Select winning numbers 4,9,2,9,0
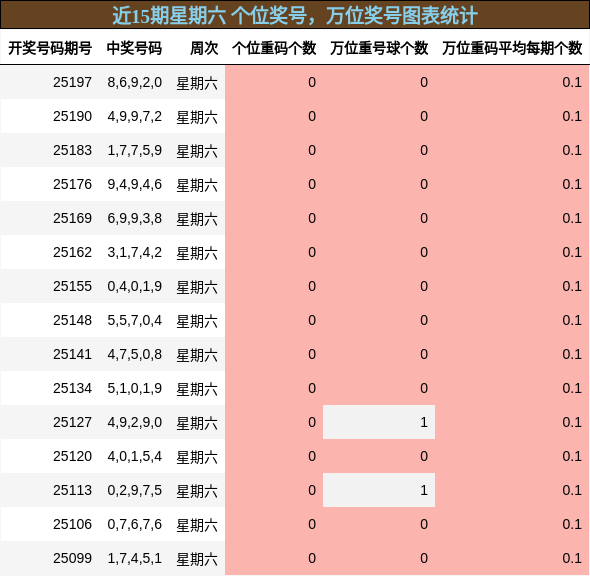 click(x=135, y=422)
